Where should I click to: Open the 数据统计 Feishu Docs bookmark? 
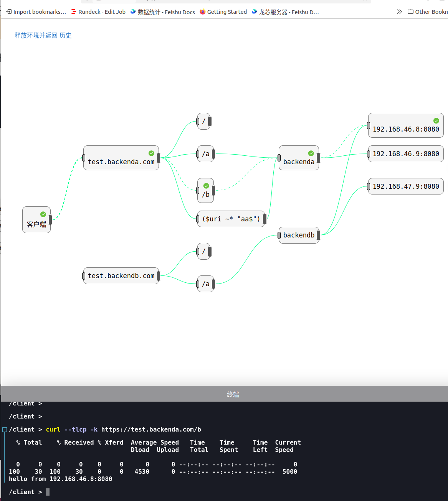tap(163, 12)
